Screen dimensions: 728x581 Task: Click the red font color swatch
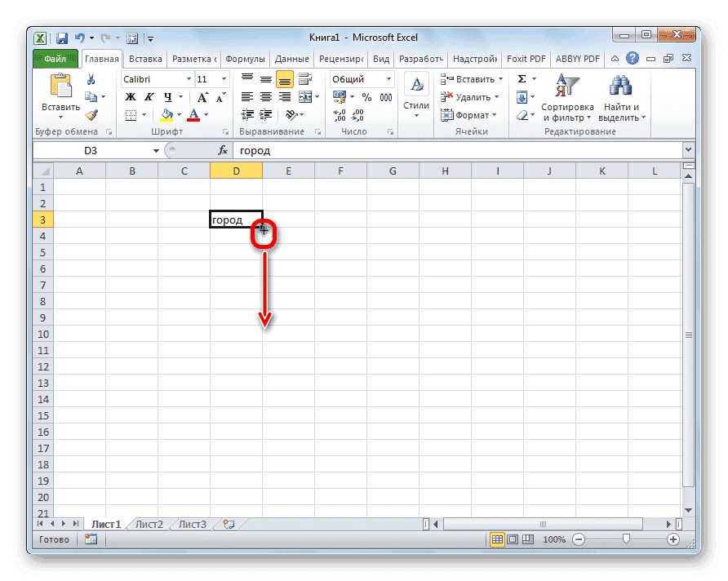[x=193, y=120]
